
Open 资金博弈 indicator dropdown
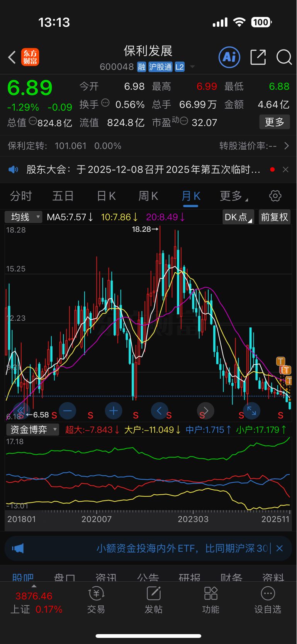coord(32,429)
